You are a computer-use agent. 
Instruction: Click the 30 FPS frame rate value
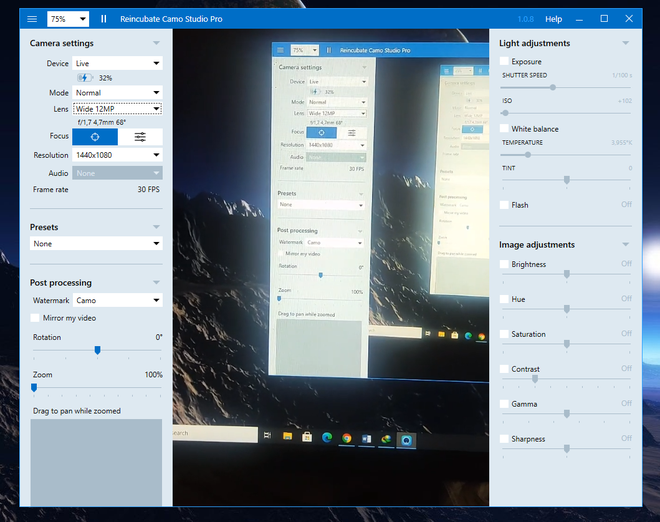[x=149, y=189]
